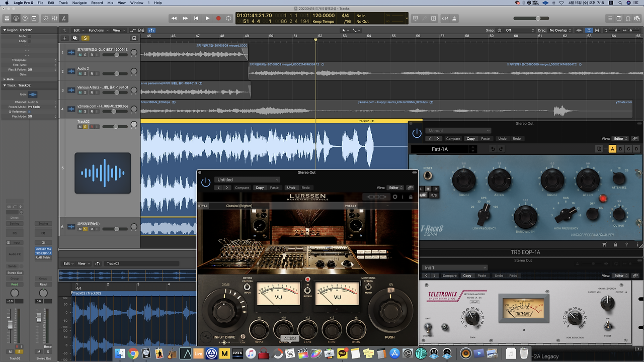Open the Lurssen Untitled preset dropdown
The image size is (644, 362).
[247, 179]
